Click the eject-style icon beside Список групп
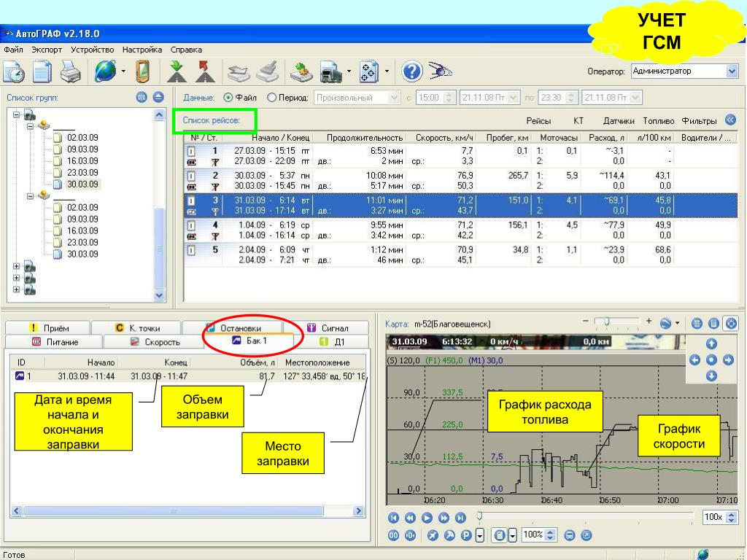The image size is (747, 560). 158,97
